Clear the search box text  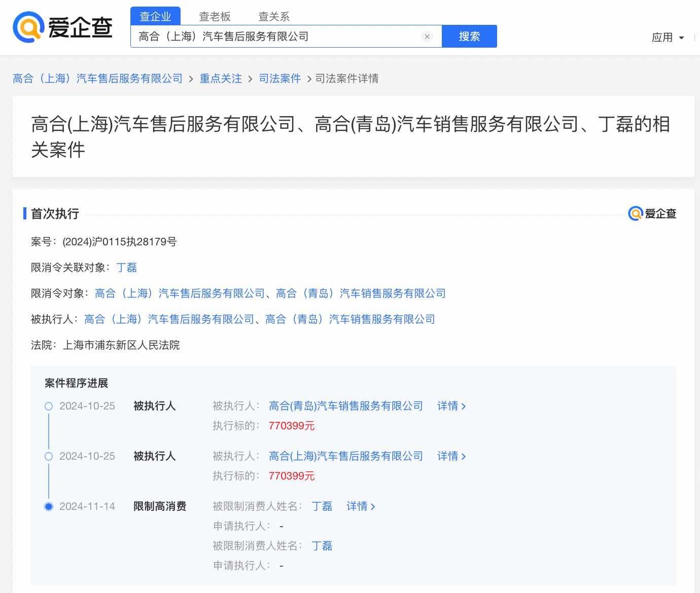[x=427, y=36]
